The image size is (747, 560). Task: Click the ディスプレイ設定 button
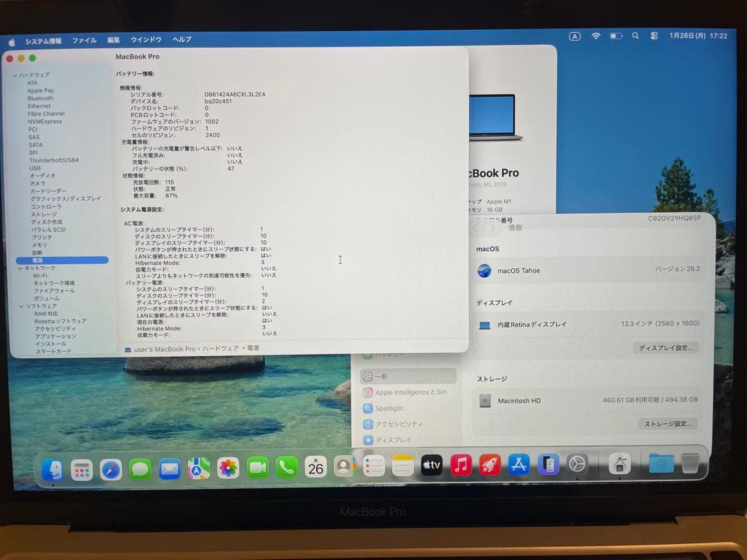(666, 348)
